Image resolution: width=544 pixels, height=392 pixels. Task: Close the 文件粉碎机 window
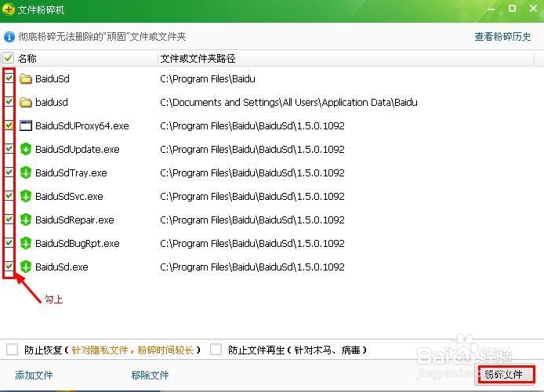click(534, 8)
